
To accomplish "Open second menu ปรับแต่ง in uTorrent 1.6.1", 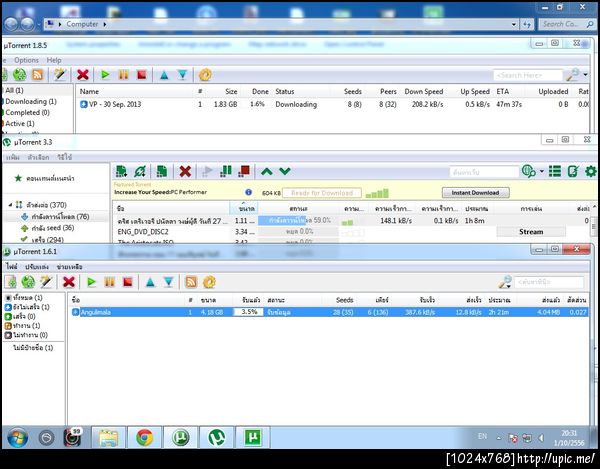I will (37, 267).
